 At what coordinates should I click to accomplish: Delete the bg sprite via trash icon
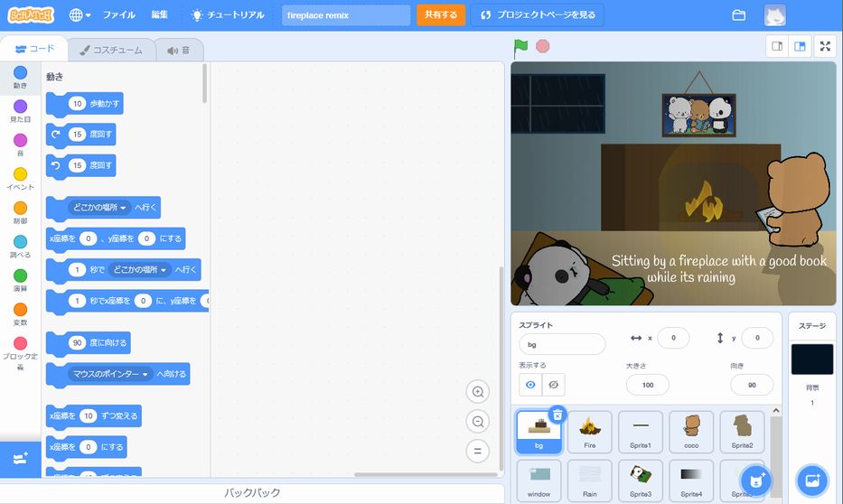557,415
